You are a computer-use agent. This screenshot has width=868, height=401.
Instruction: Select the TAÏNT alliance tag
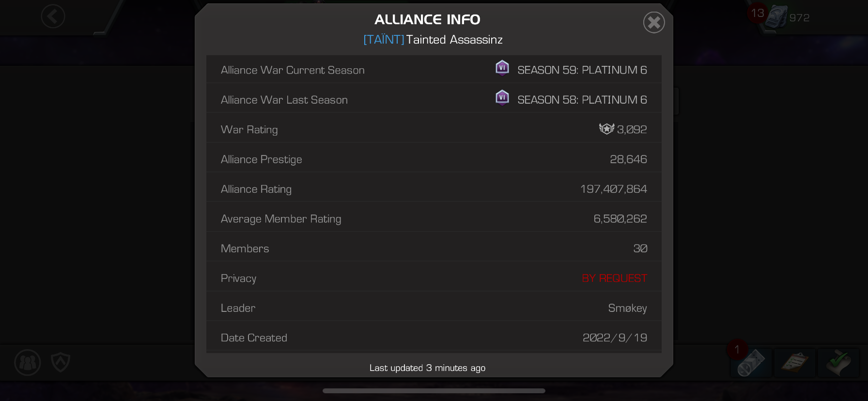(x=384, y=40)
